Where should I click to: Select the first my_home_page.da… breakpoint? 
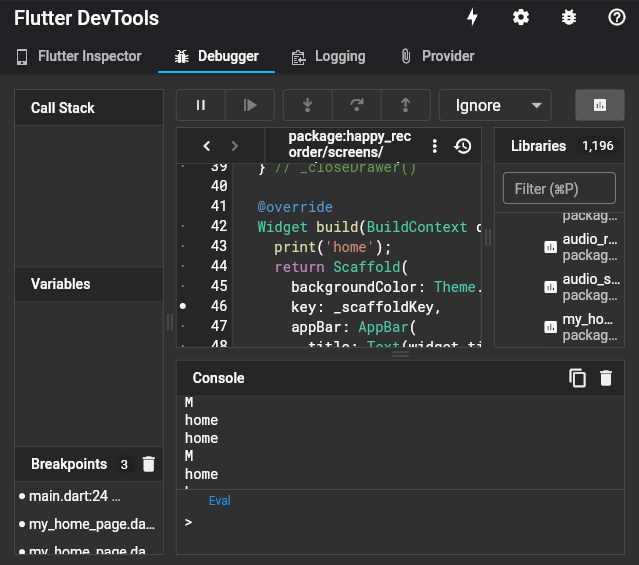pyautogui.click(x=89, y=524)
